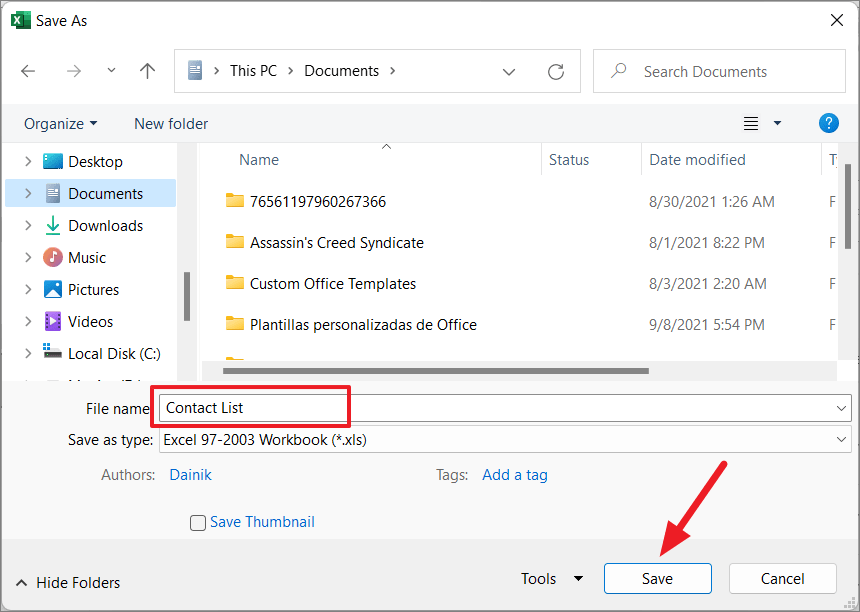Image resolution: width=860 pixels, height=612 pixels.
Task: Refresh the Documents folder listing
Action: [556, 72]
